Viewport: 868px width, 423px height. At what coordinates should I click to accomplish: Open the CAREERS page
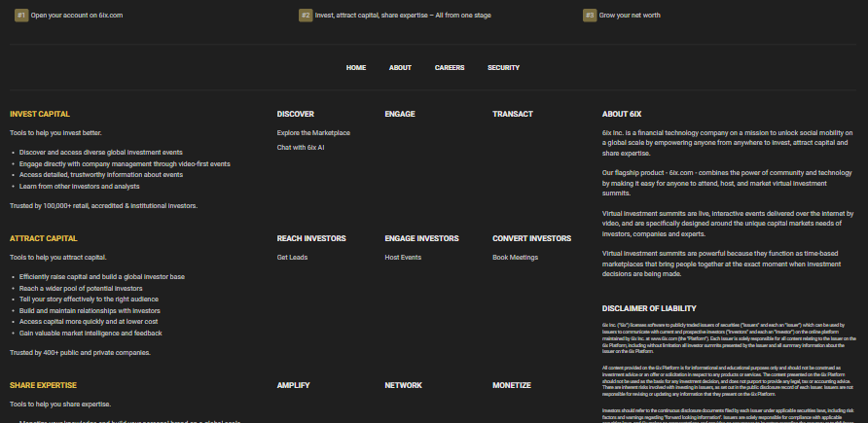tap(450, 68)
